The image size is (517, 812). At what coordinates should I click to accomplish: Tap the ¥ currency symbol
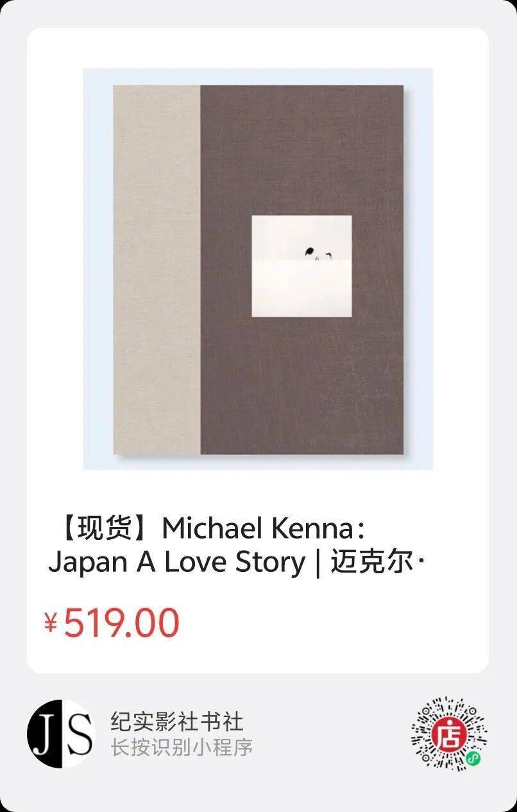51,623
